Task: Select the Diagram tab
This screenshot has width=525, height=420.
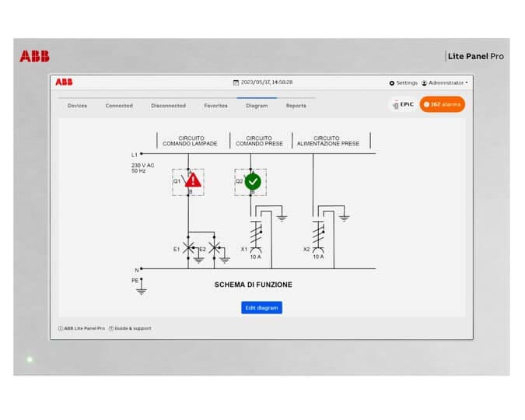Action: point(257,106)
